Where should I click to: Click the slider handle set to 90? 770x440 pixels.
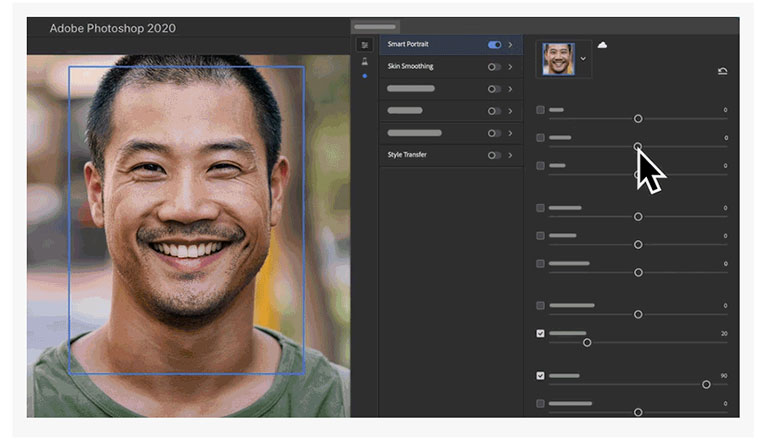tap(706, 384)
